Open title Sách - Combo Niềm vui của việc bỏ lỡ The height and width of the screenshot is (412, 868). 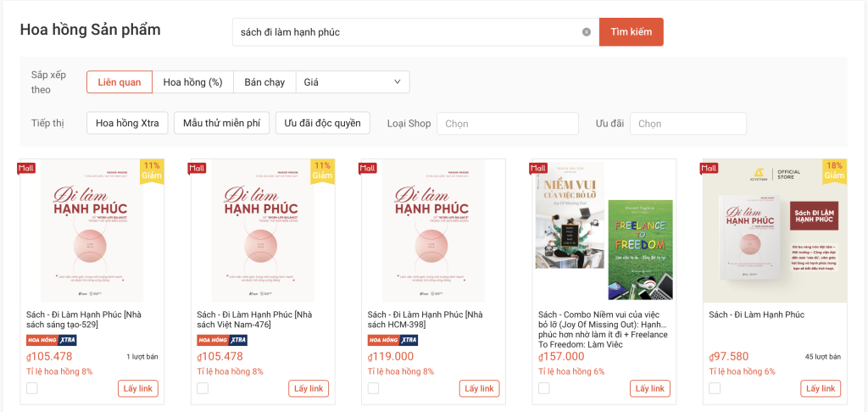click(x=604, y=330)
